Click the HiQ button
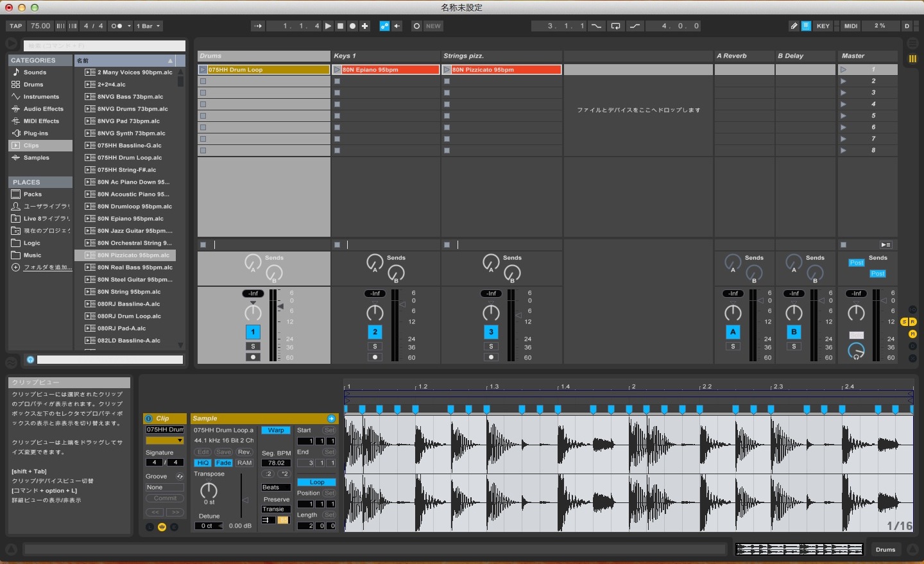Viewport: 924px width, 564px height. point(203,463)
